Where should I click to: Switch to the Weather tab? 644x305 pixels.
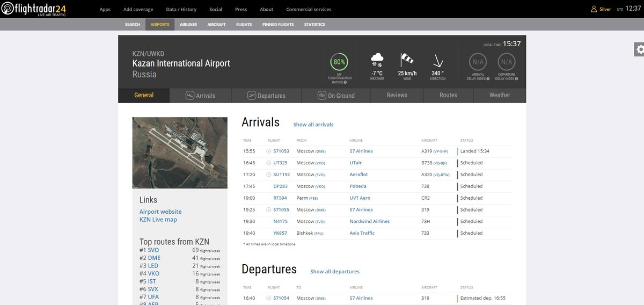tap(500, 96)
